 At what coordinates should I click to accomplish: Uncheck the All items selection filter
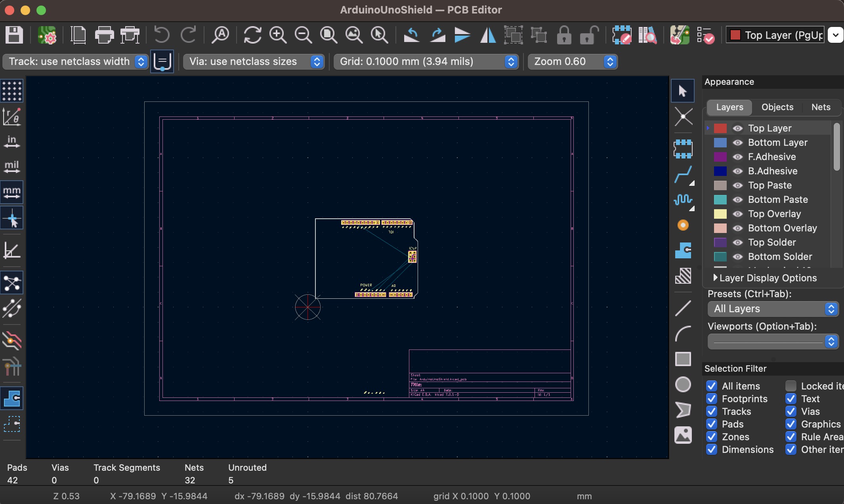coord(712,386)
